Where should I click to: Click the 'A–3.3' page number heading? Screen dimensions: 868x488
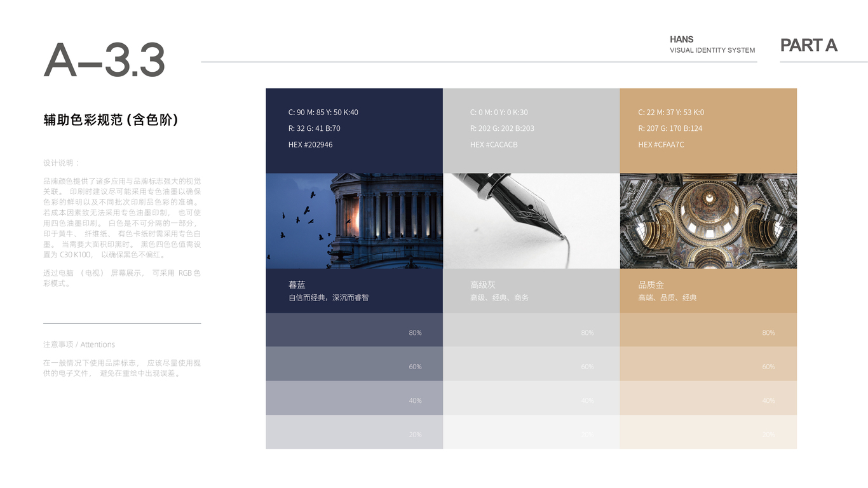coord(104,60)
